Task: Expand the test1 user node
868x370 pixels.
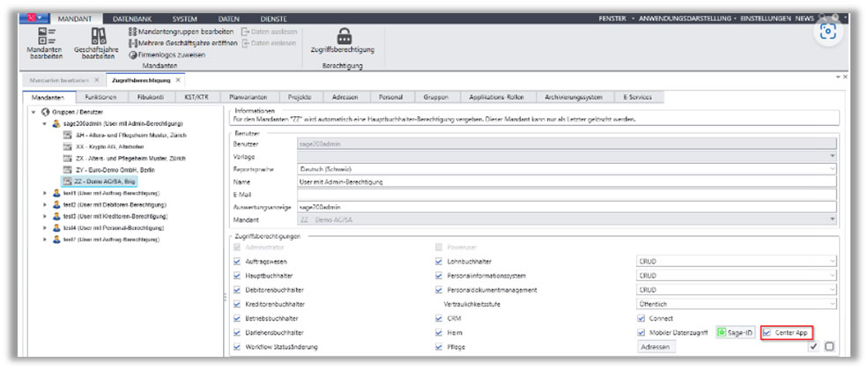Action: (x=44, y=194)
